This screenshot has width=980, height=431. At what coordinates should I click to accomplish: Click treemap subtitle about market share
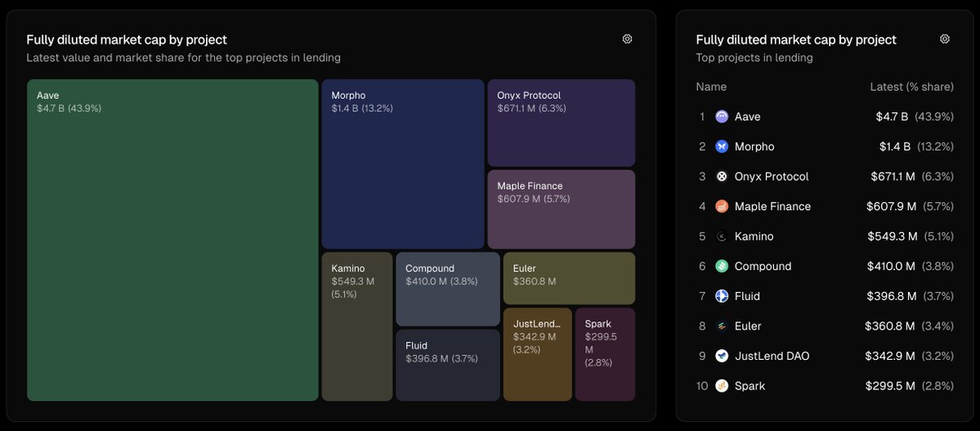click(x=183, y=57)
